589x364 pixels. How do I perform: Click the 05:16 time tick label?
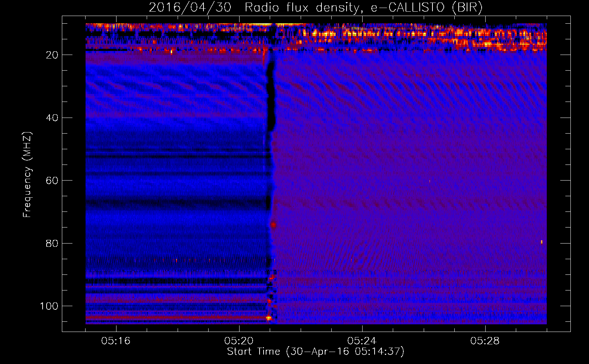116,341
